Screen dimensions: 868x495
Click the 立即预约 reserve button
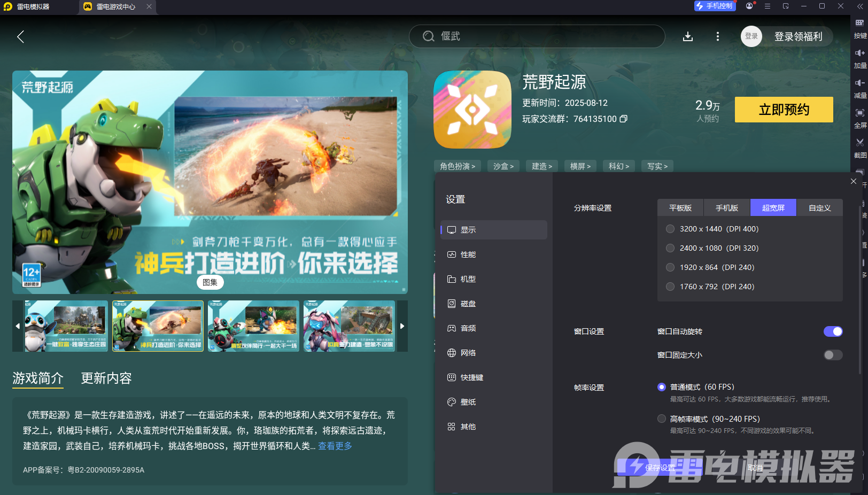click(x=784, y=110)
